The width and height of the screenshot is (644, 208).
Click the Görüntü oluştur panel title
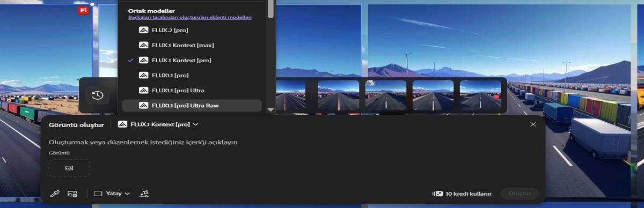77,124
